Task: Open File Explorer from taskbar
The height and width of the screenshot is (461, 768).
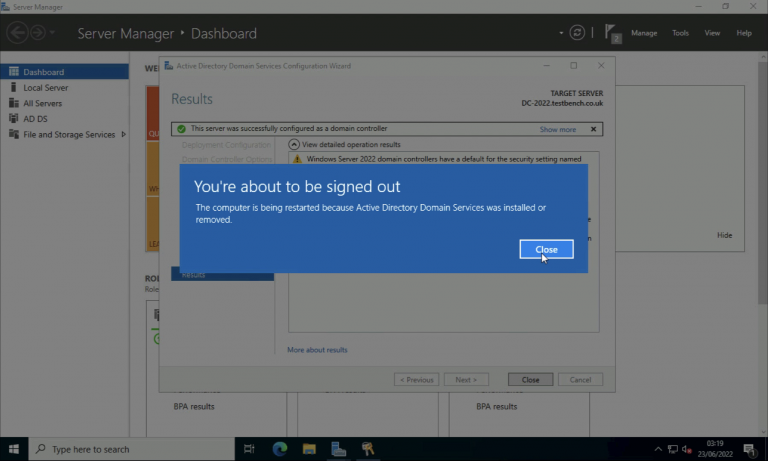Action: point(309,449)
